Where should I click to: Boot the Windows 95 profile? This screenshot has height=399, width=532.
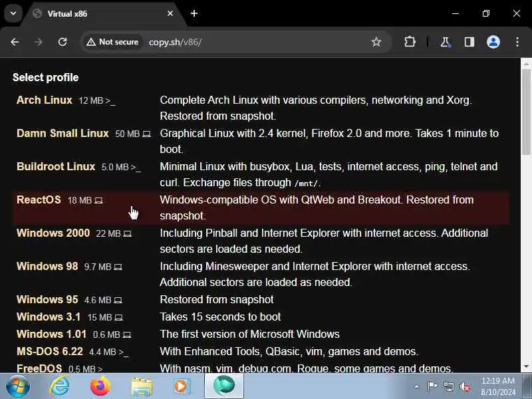pos(47,300)
